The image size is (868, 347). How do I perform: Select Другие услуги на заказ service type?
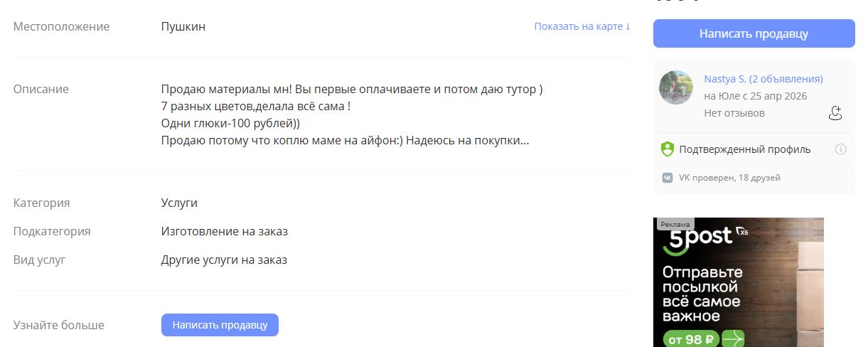(x=224, y=260)
